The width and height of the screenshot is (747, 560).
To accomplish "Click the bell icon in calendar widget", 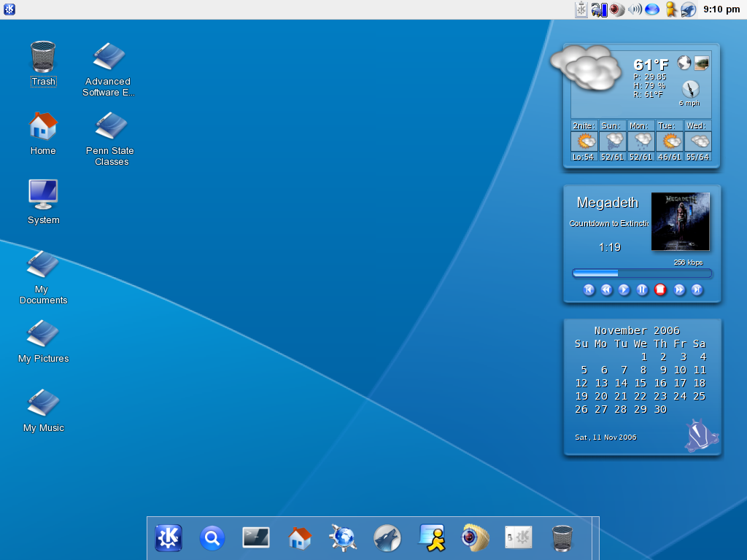I will (x=701, y=435).
